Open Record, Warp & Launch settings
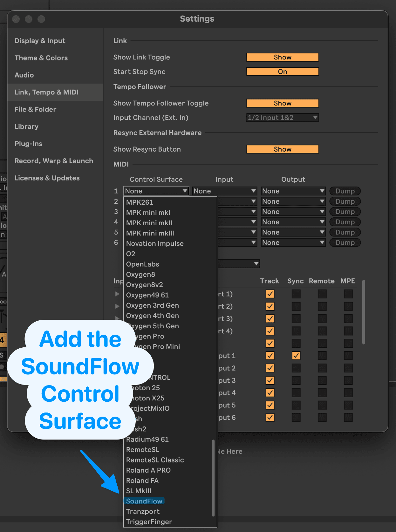396x532 pixels. (54, 161)
